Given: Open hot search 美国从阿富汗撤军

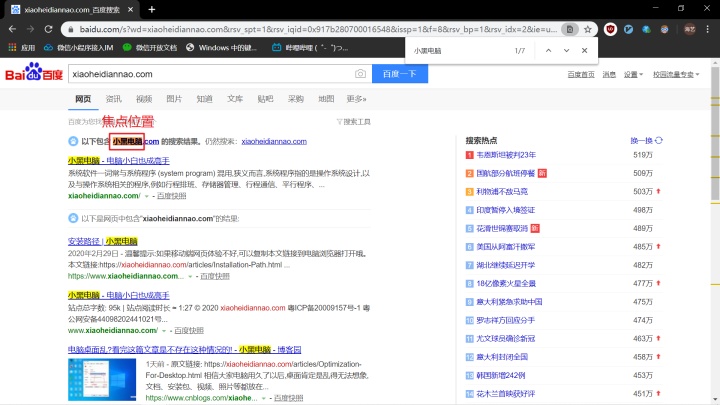Looking at the screenshot, I should point(506,247).
